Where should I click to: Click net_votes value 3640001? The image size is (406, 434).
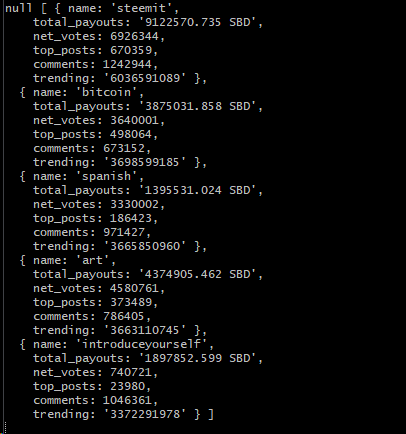(x=134, y=120)
